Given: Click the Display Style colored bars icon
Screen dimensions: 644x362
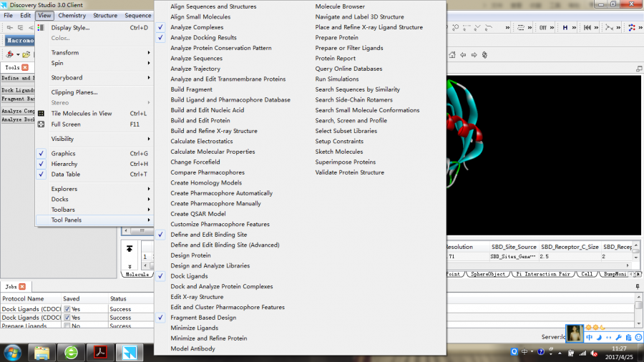Looking at the screenshot, I should point(41,27).
